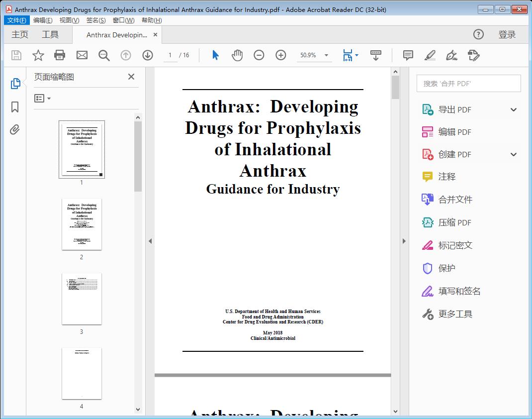Select the pointer selection tool

click(215, 55)
